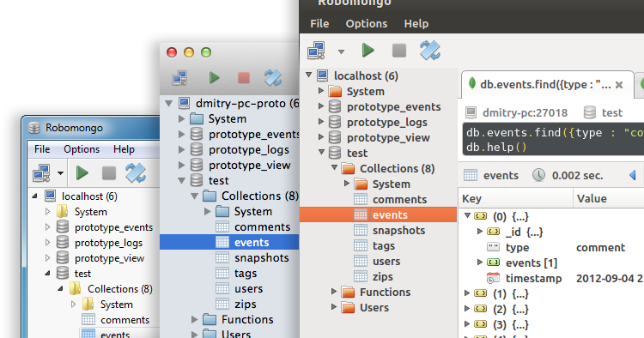Collapse localhost (6) in Ubuntu window
The image size is (644, 338).
click(309, 75)
